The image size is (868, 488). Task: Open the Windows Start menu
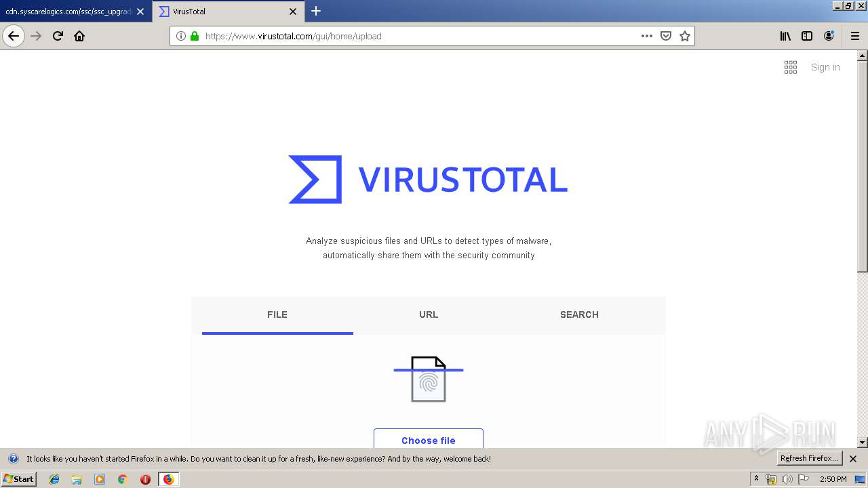tap(18, 479)
